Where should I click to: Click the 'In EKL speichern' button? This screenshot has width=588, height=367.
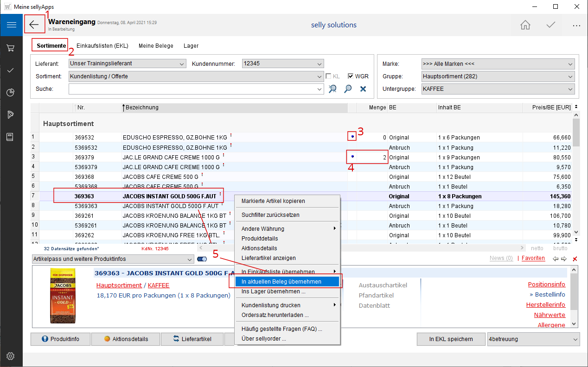point(451,339)
